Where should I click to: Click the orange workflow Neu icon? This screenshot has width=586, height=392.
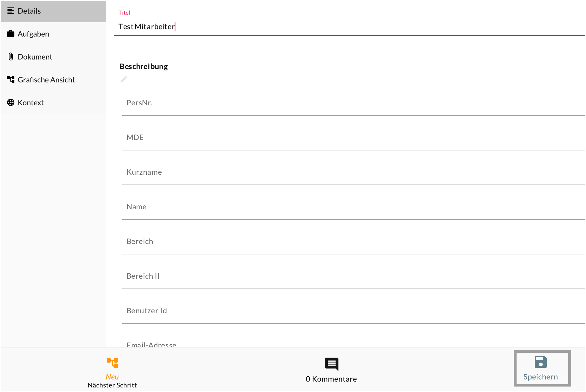[112, 363]
